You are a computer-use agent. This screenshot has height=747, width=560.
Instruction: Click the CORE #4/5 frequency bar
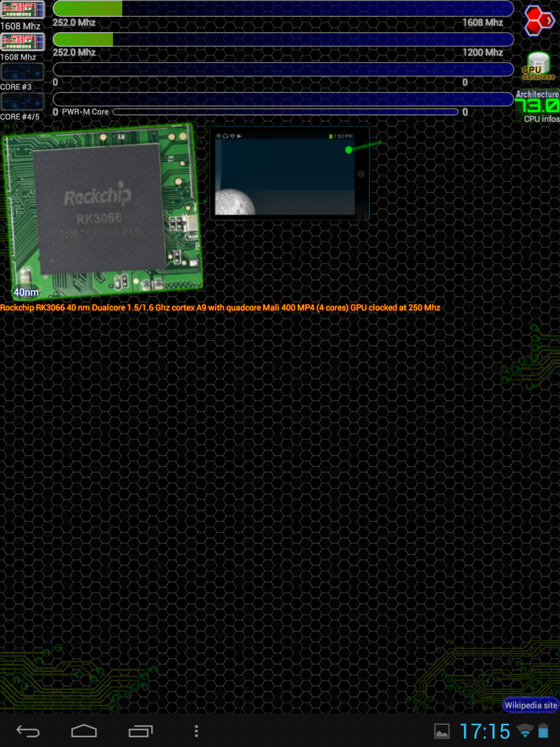pyautogui.click(x=283, y=99)
